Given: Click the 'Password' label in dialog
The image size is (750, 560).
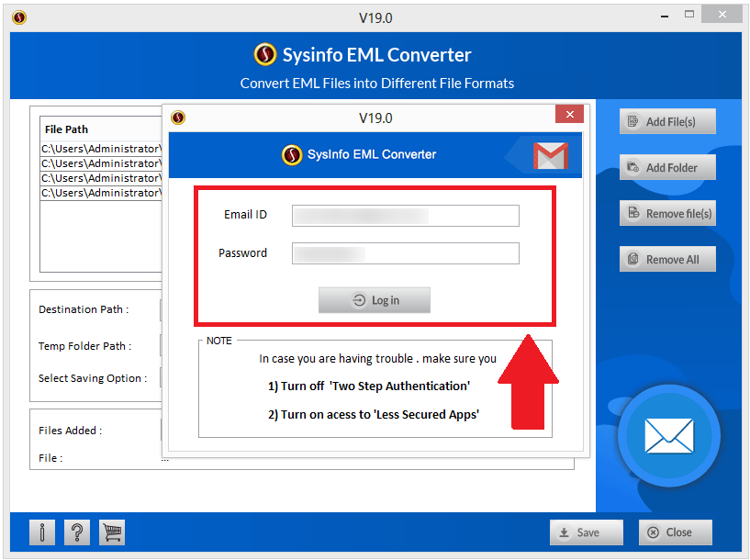Looking at the screenshot, I should click(x=242, y=253).
